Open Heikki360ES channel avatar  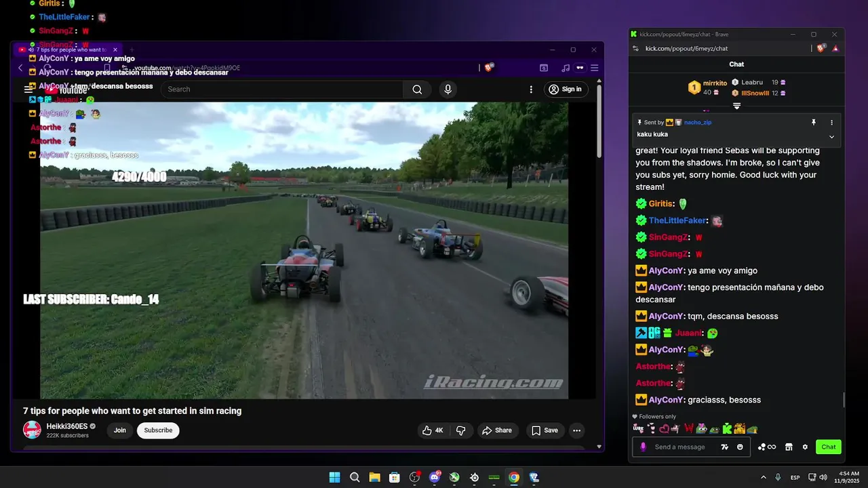[x=32, y=430]
